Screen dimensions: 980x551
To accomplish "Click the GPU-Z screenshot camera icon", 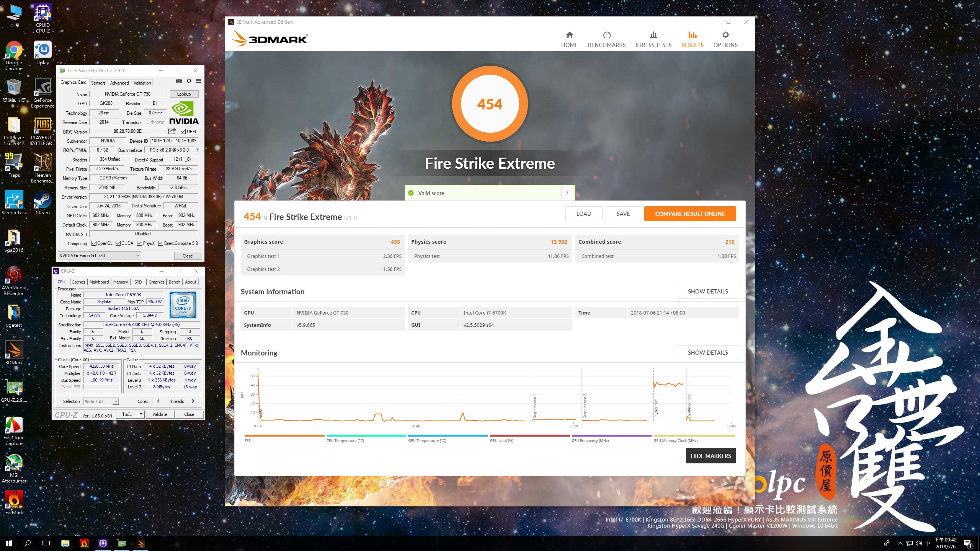I will pyautogui.click(x=178, y=81).
